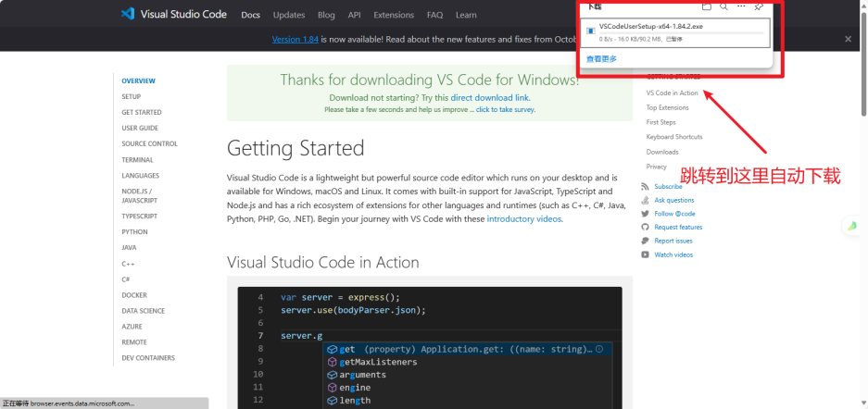Select OVERVIEW in the left sidebar
This screenshot has width=868, height=409.
coord(138,81)
